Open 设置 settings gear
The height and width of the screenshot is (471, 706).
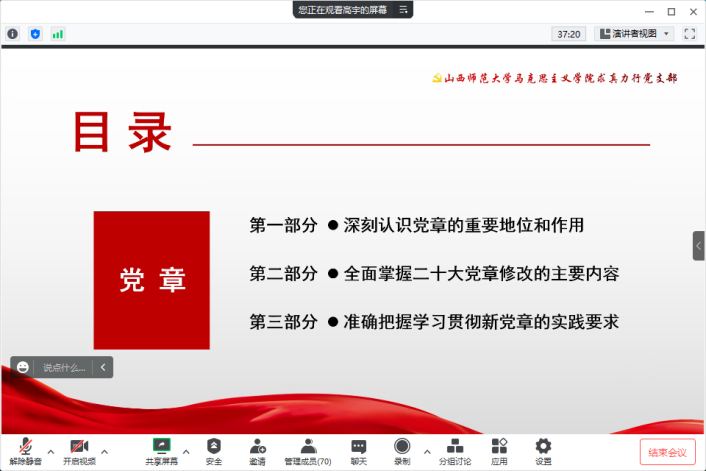click(543, 446)
